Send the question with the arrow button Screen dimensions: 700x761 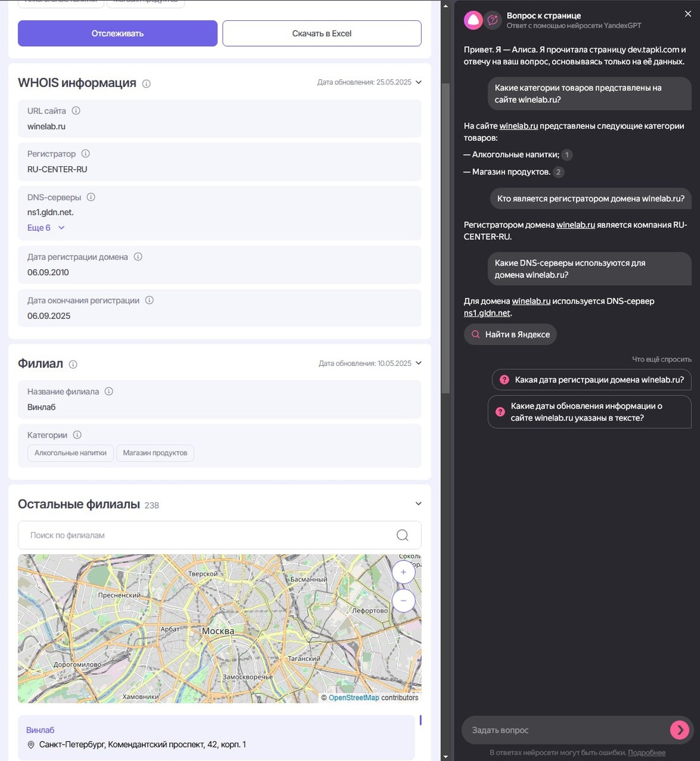point(680,730)
